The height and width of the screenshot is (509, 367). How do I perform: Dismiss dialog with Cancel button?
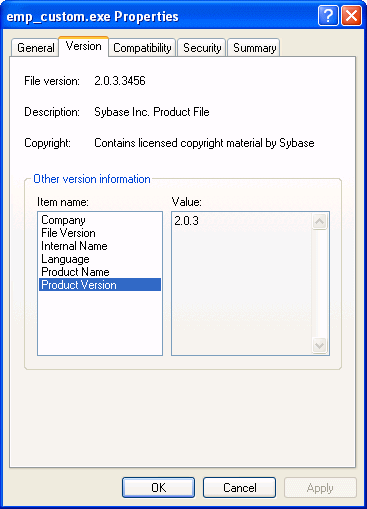239,487
